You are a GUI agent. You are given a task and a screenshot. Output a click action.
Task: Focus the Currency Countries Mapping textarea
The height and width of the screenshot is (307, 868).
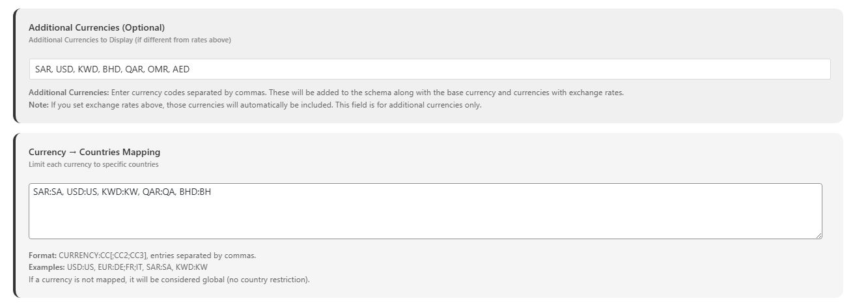(x=425, y=211)
